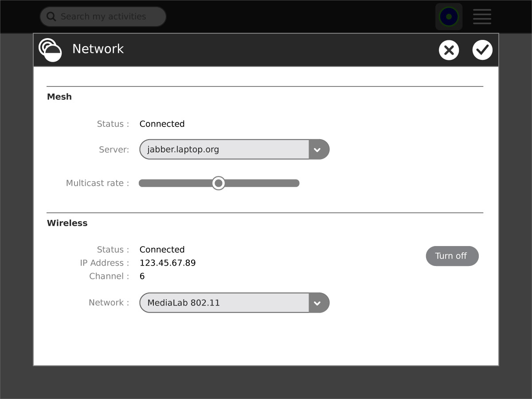The image size is (532, 399).
Task: Click the circular home view icon
Action: (x=449, y=17)
